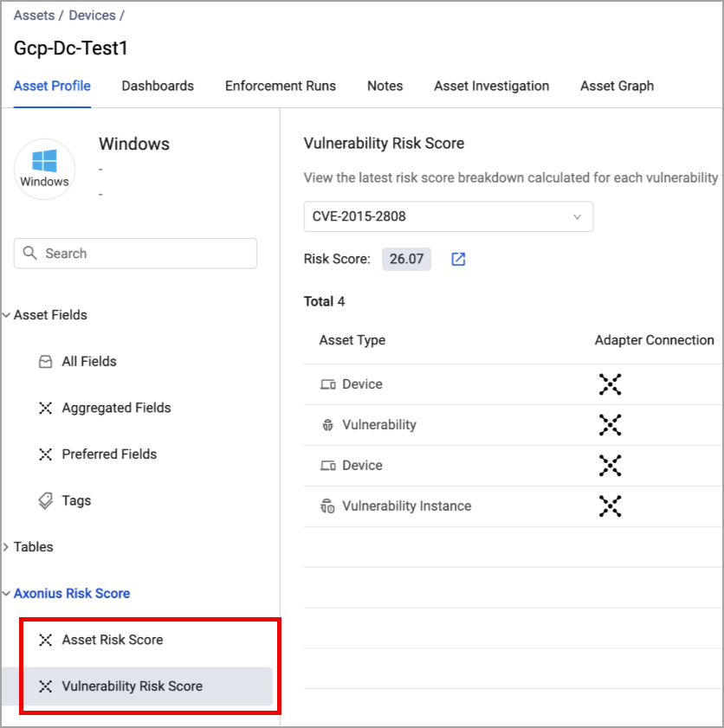Click the All Fields inbox icon
The height and width of the screenshot is (728, 724).
pos(46,361)
